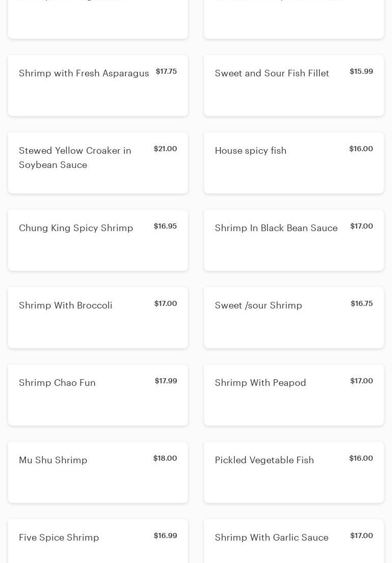Image resolution: width=392 pixels, height=563 pixels.
Task: Click the $17.75 price on asparagus shrimp
Action: pos(166,71)
